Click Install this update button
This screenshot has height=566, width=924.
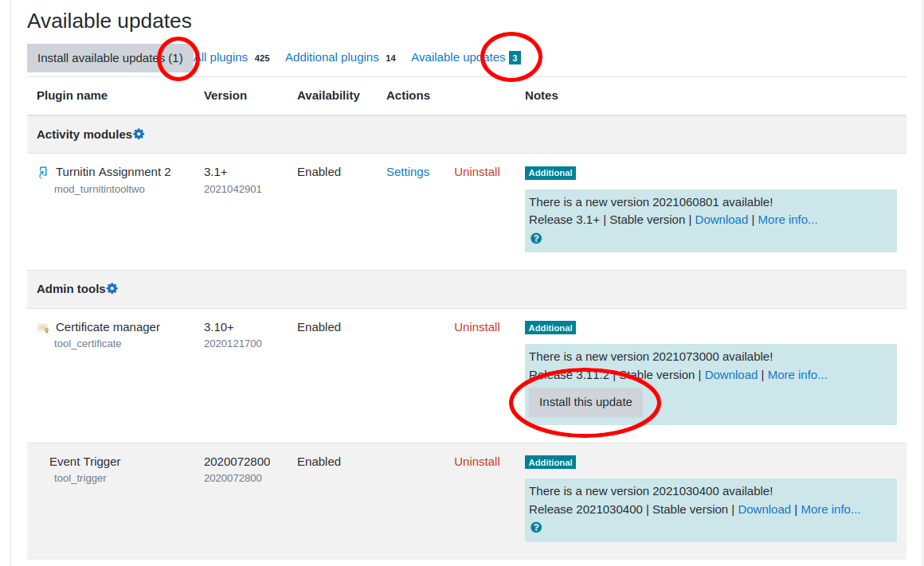585,402
